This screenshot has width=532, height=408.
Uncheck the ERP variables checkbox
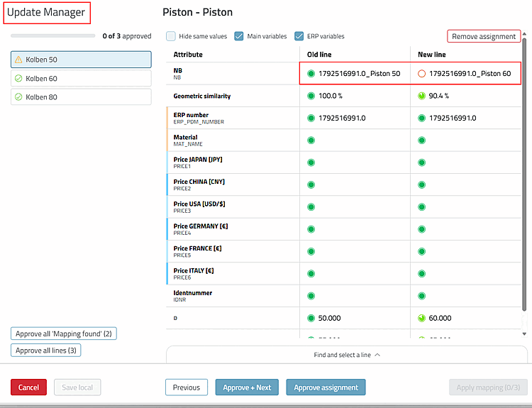(299, 36)
